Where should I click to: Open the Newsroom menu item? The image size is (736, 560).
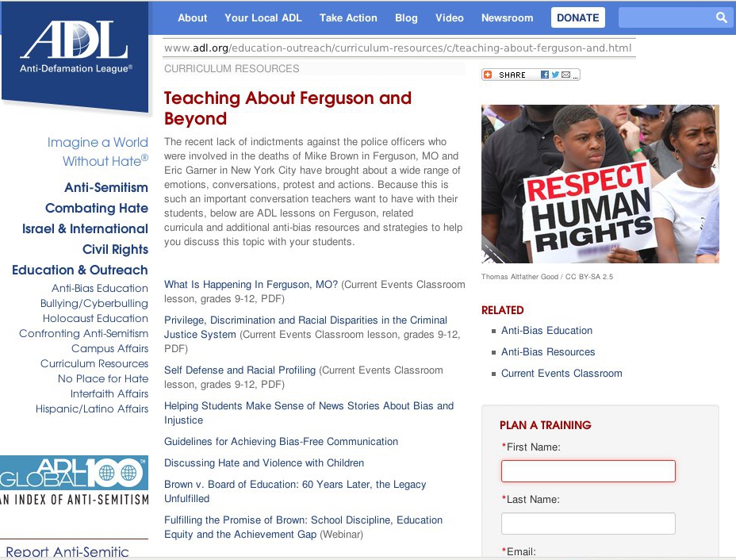click(508, 17)
